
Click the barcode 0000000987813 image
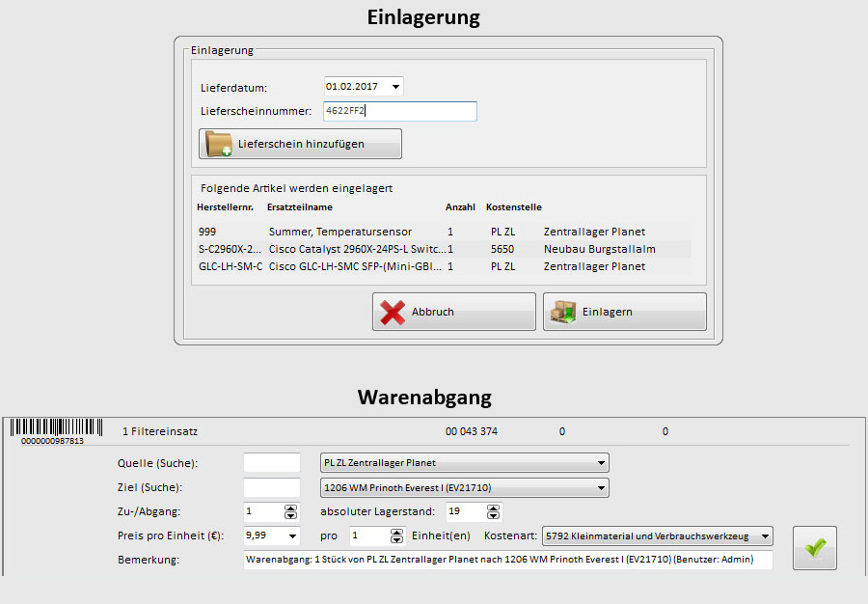[x=47, y=429]
